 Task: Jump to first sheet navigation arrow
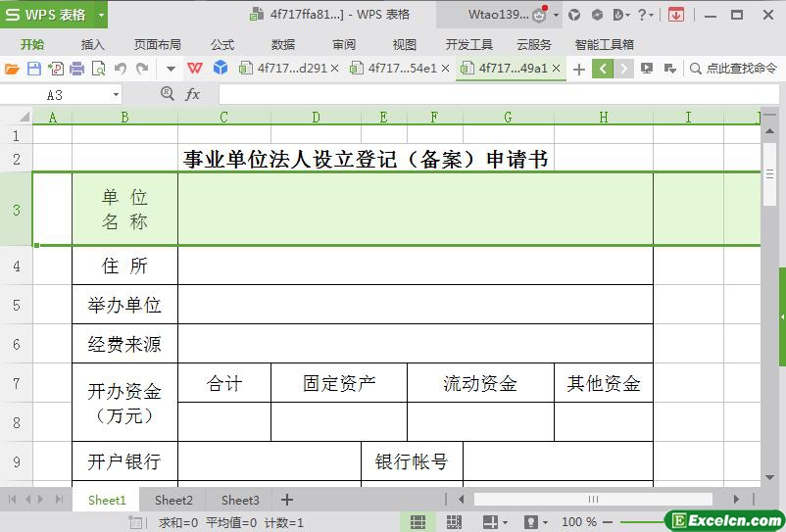12,500
